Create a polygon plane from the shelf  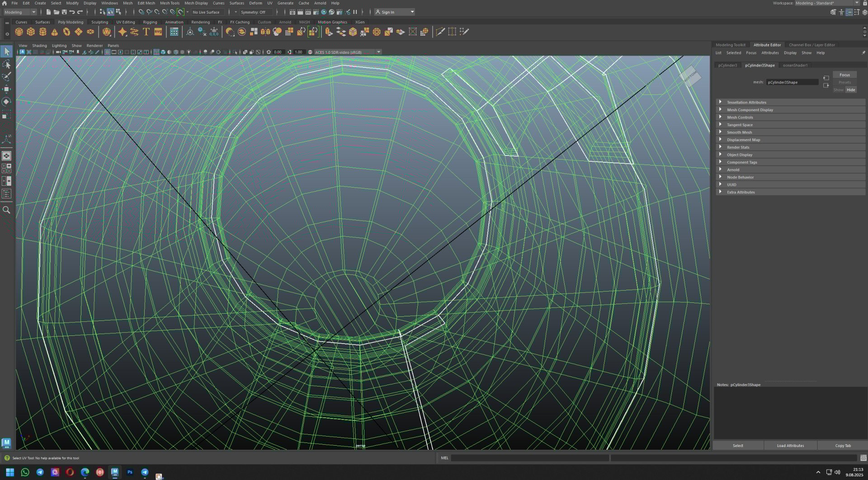click(x=79, y=32)
